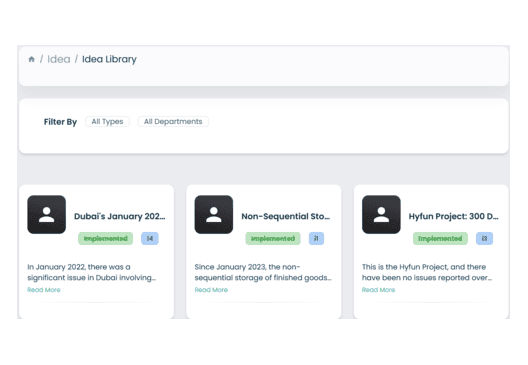Open the Idea breadcrumb link
The image size is (528, 365).
point(59,59)
